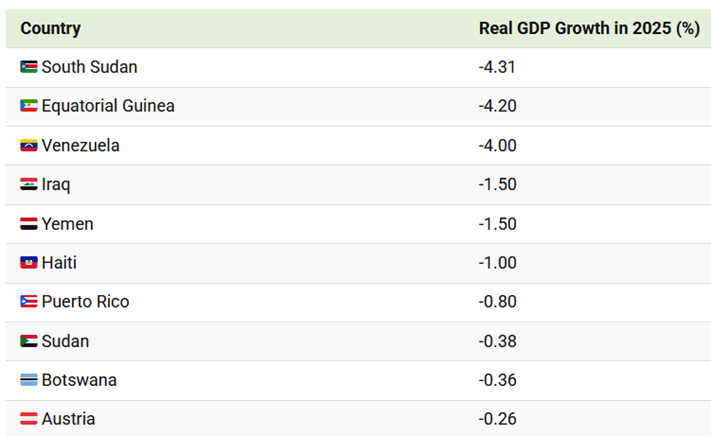Click the Botswana country name text
The height and width of the screenshot is (436, 711).
point(79,380)
